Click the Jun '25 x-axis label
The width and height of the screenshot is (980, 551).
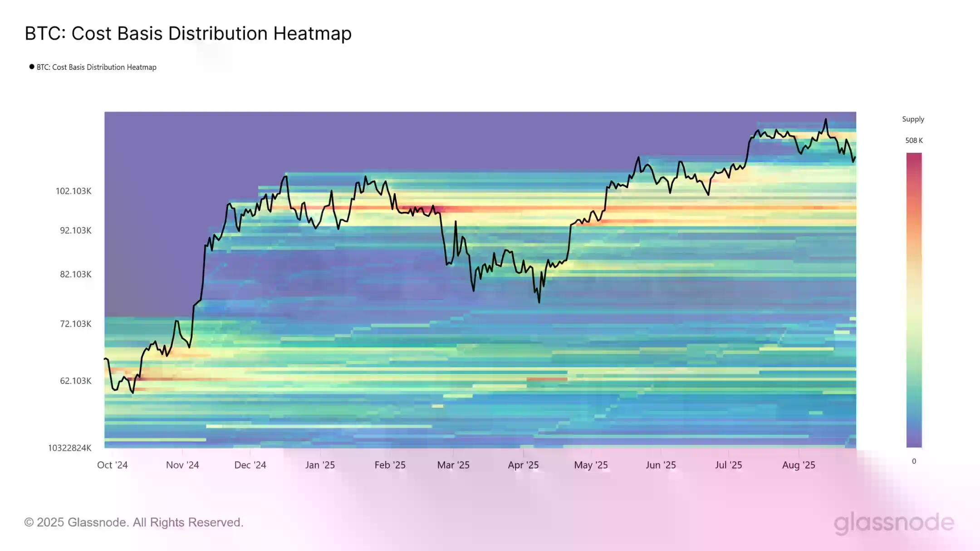pyautogui.click(x=661, y=465)
